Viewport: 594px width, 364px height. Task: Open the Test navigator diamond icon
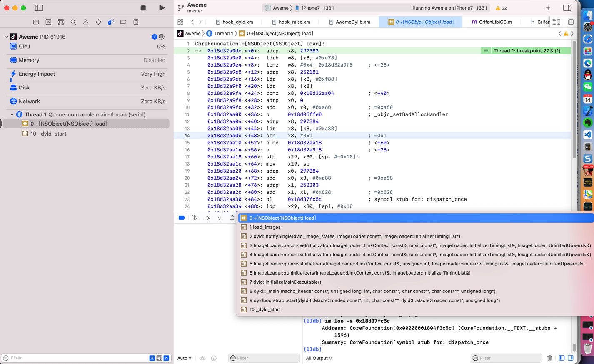coord(98,22)
